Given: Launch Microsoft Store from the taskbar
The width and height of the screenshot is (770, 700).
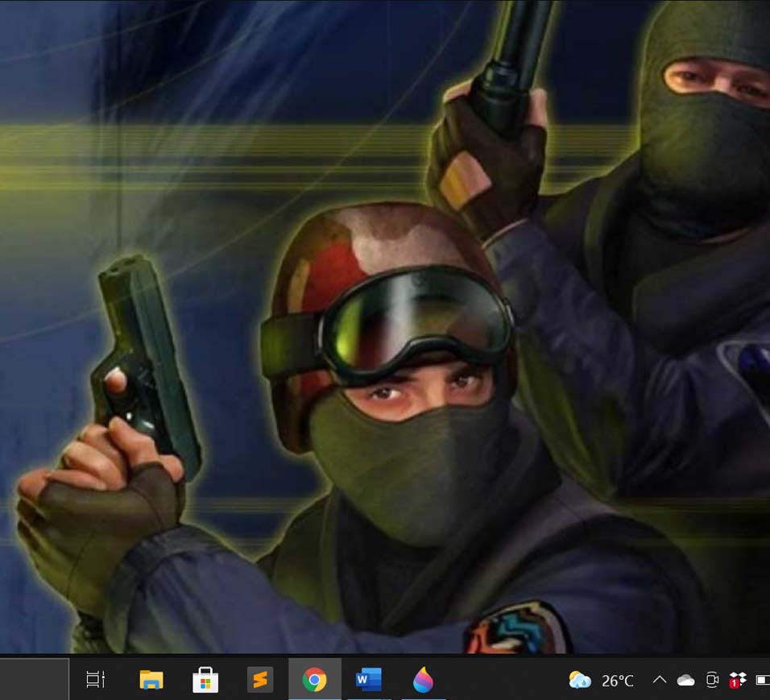Looking at the screenshot, I should coord(205,680).
